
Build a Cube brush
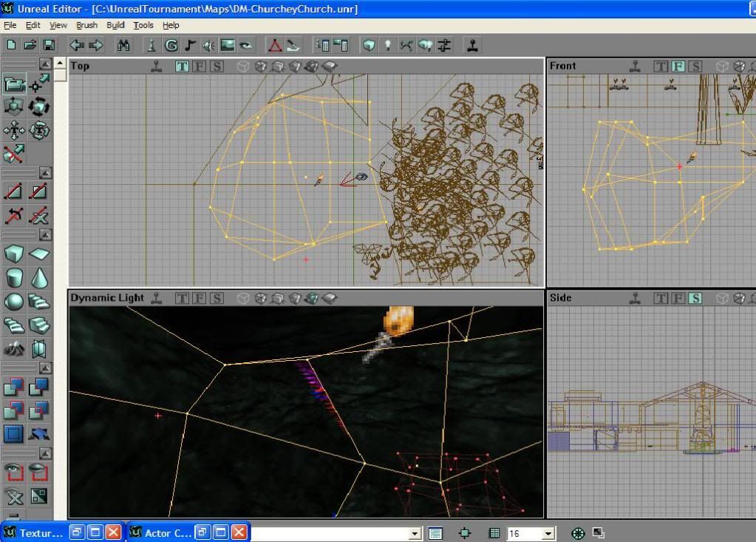[x=15, y=253]
